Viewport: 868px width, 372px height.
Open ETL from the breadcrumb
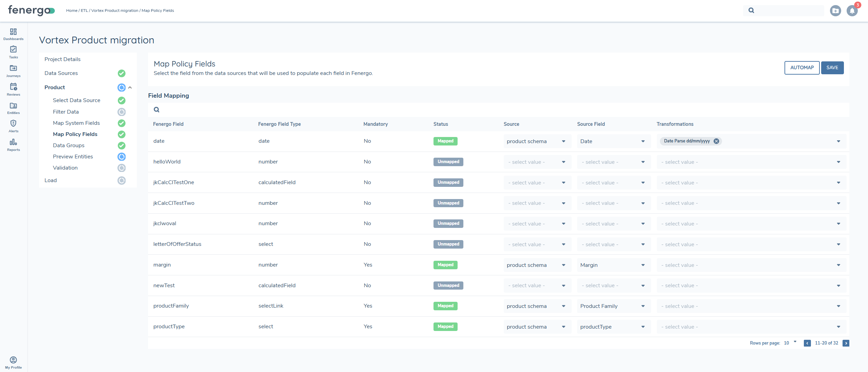click(84, 11)
